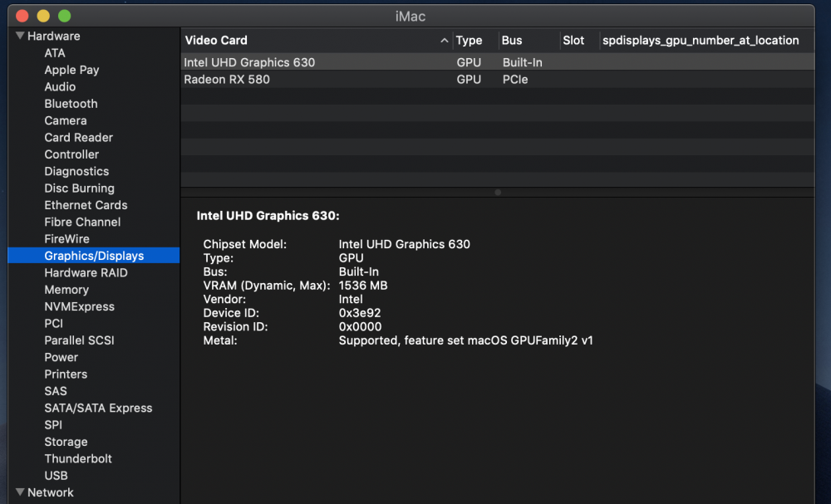This screenshot has width=831, height=504.
Task: Select Power in the sidebar
Action: 61,357
